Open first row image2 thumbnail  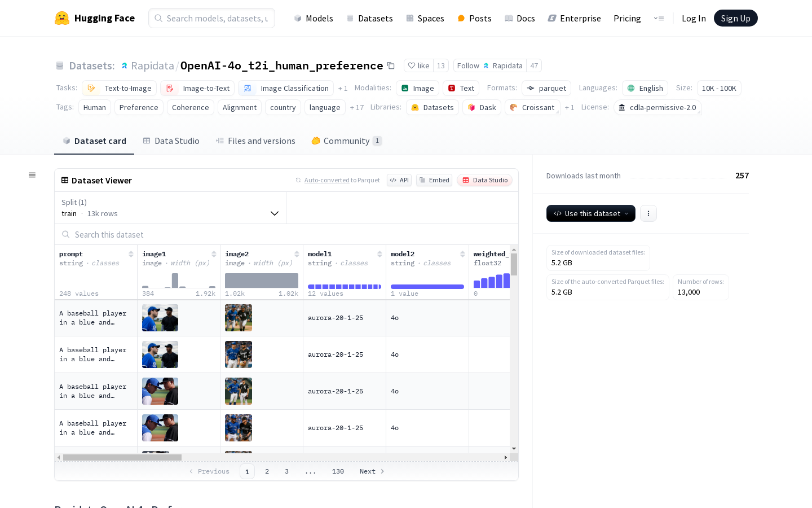click(239, 318)
